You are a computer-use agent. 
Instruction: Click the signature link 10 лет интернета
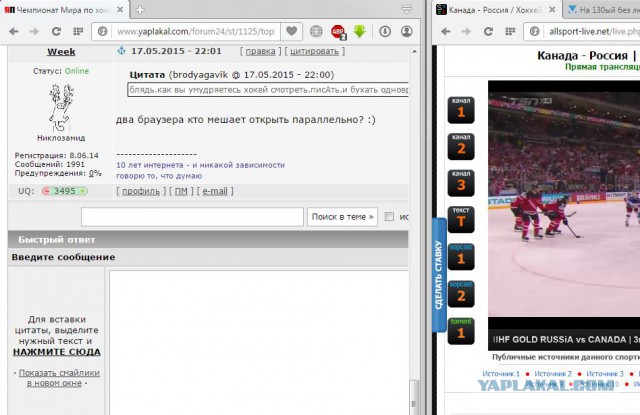coord(200,165)
